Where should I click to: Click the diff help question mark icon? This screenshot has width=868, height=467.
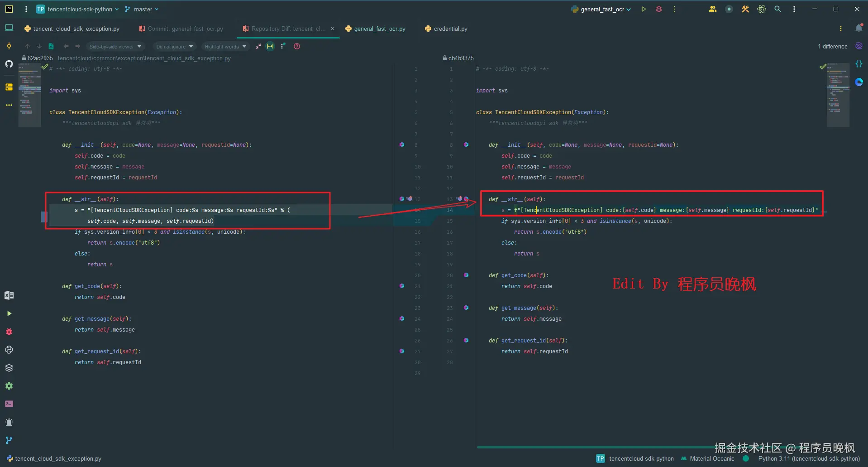297,46
